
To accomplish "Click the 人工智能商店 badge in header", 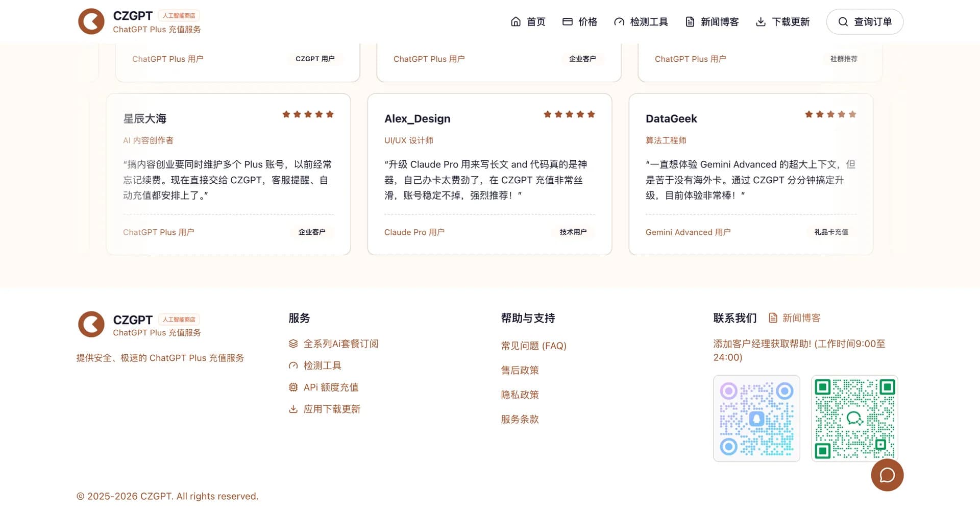I will 179,15.
